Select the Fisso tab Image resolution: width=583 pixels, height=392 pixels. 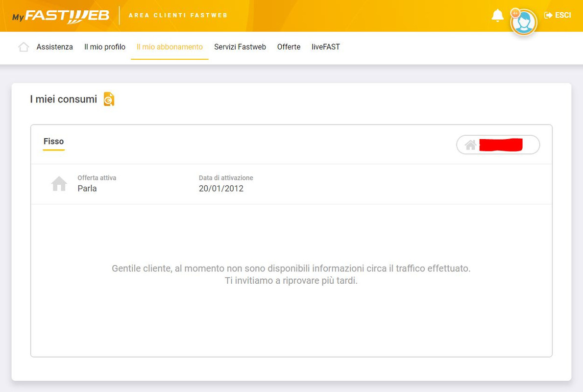pos(53,142)
